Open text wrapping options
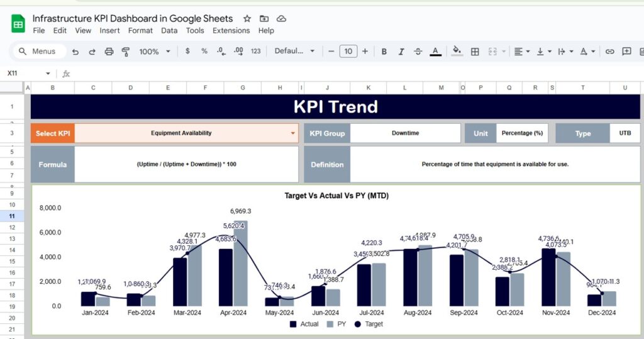This screenshot has width=644, height=339. [565, 52]
